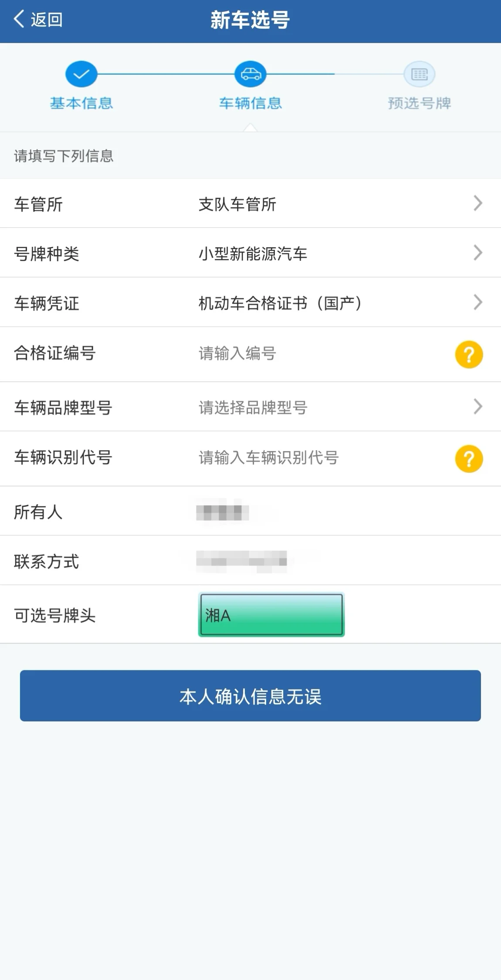Expand the 车管所 selection chevron
Viewport: 501px width, 980px height.
pos(478,203)
